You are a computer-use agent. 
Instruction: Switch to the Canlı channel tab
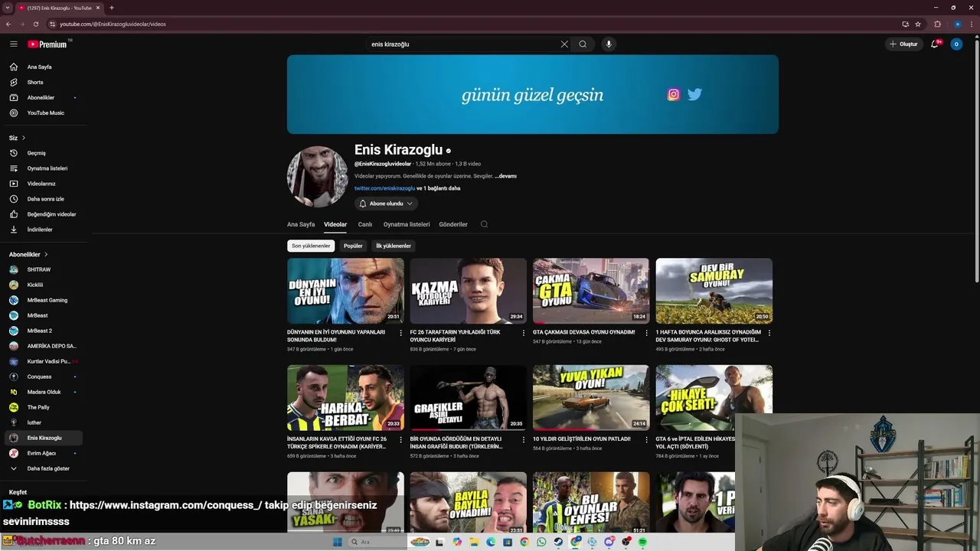[365, 224]
